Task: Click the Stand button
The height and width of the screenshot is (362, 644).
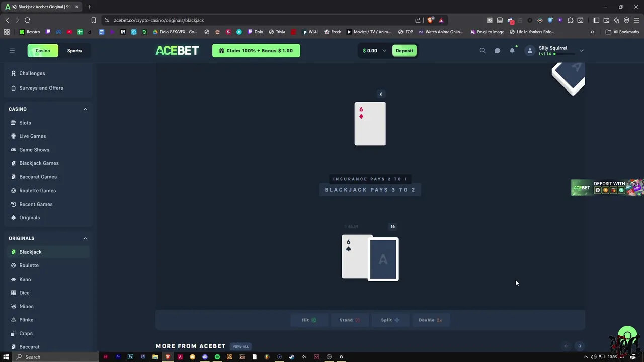Action: point(350,320)
